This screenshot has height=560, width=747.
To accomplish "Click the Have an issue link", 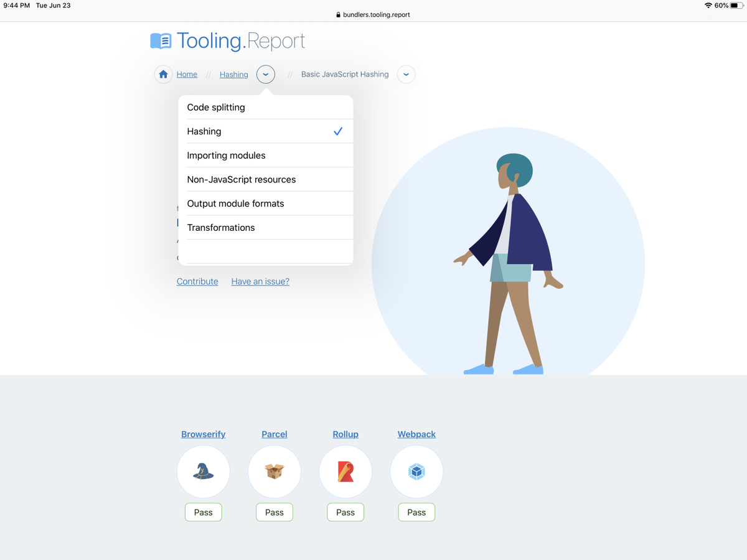I will 260,281.
